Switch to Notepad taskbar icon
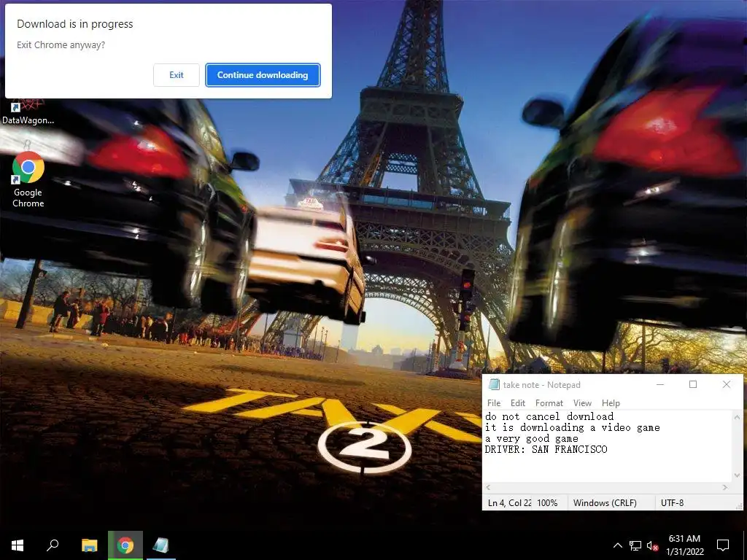This screenshot has height=560, width=747. tap(161, 545)
